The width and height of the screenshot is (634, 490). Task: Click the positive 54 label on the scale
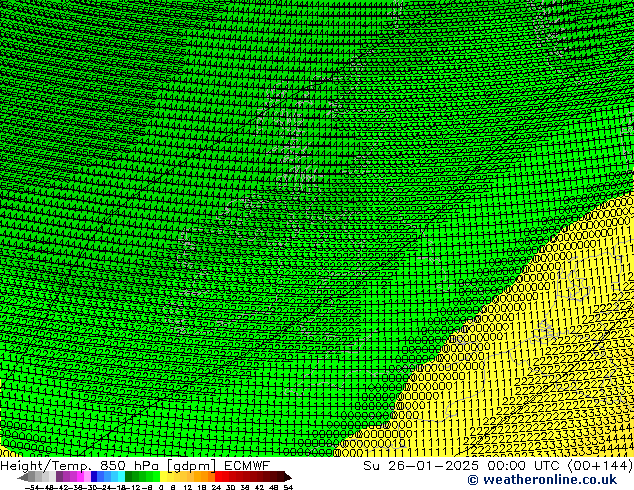coord(288,488)
